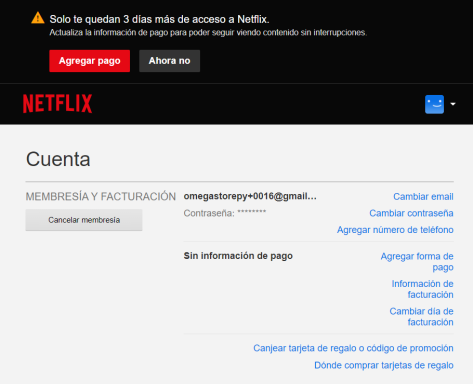Click the MEMBRESÍA Y FACTURACIÓN section label
This screenshot has height=384, width=473.
click(101, 197)
